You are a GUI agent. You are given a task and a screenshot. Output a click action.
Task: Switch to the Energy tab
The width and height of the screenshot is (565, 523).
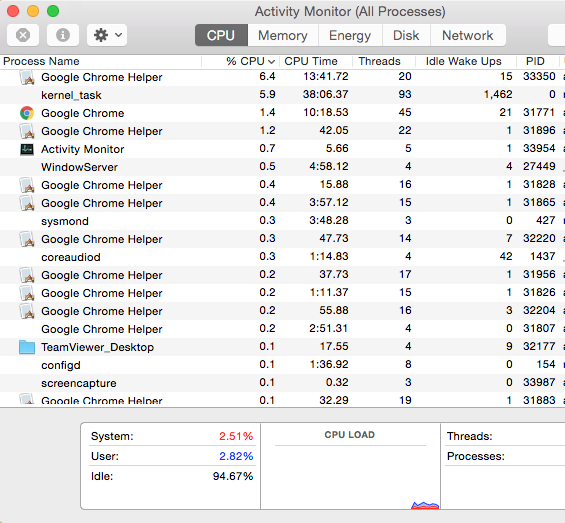[x=350, y=35]
